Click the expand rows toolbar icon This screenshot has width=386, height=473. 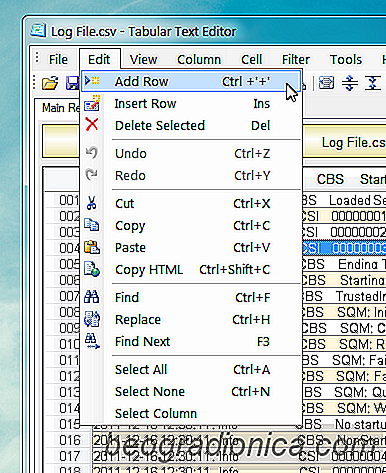(x=350, y=83)
